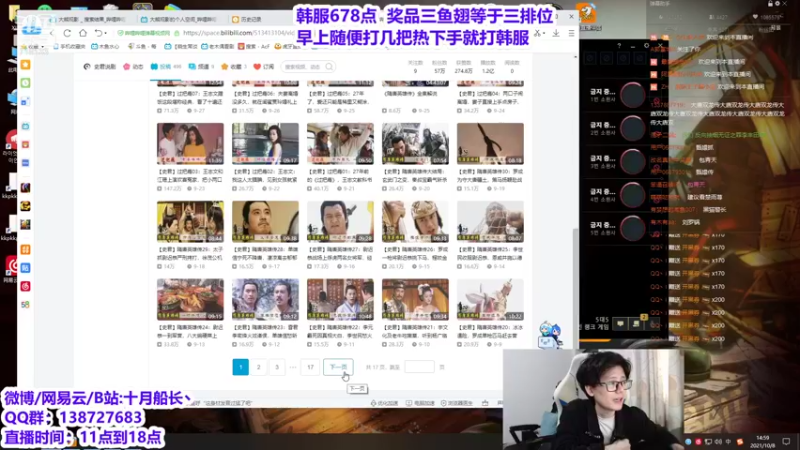Viewport: 800px width, 450px height.
Task: Switch to the 历史记录 browser tab
Action: pos(247,19)
